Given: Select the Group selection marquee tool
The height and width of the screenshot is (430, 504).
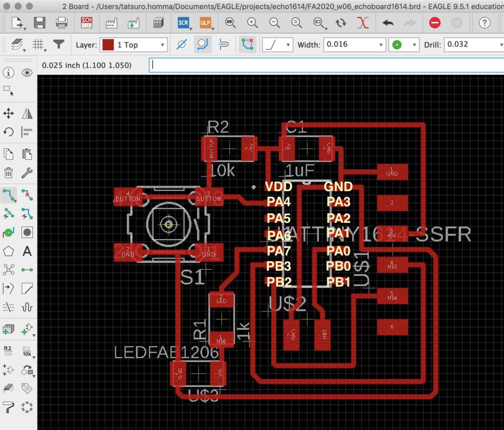Looking at the screenshot, I should (x=9, y=91).
